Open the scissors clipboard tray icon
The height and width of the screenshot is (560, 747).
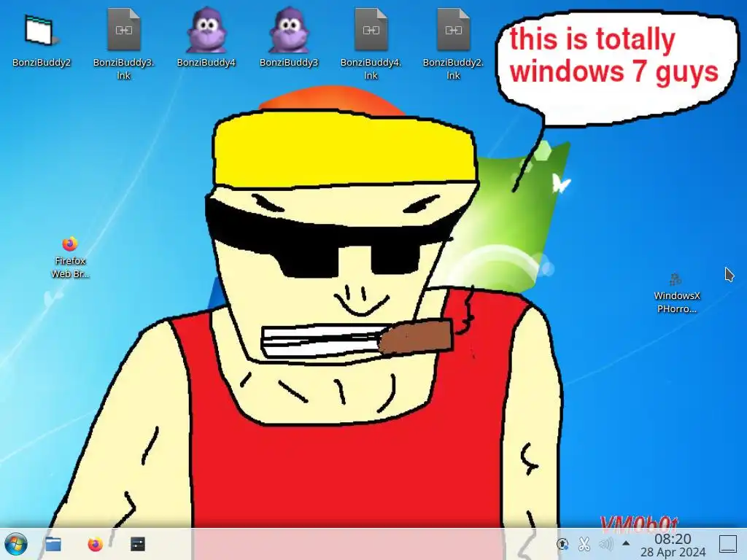click(584, 544)
